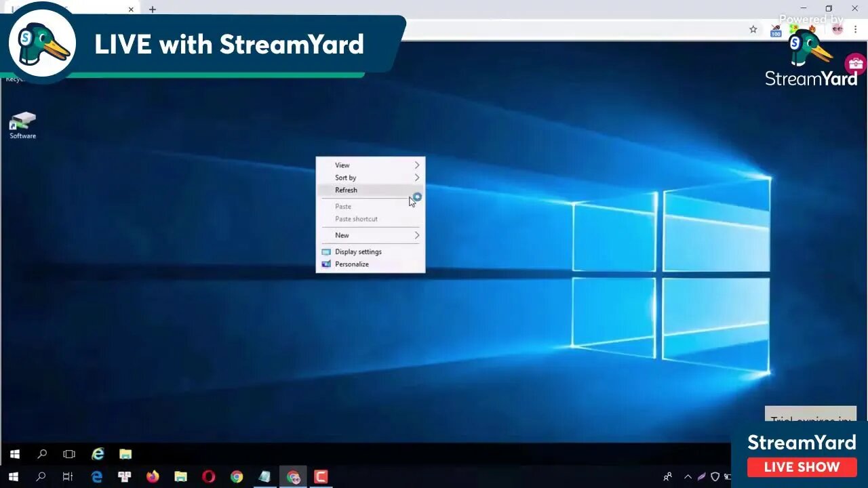Launch Firefox from the host taskbar
Image resolution: width=868 pixels, height=488 pixels.
153,476
